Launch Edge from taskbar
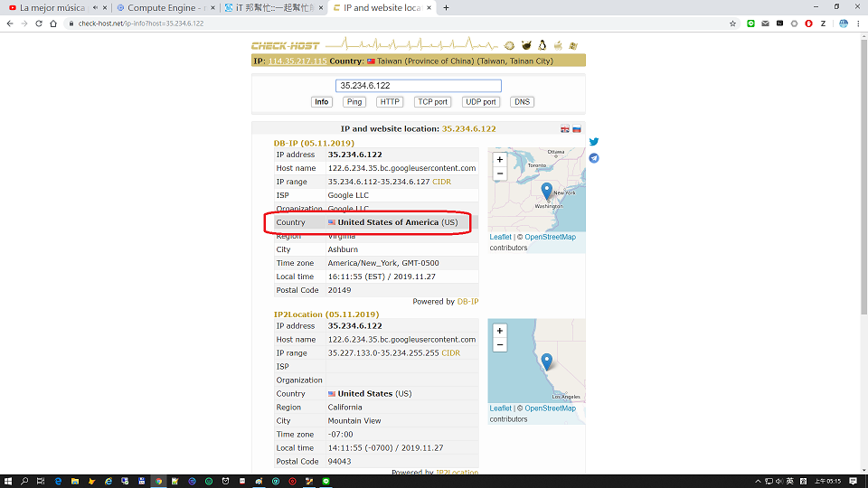This screenshot has height=488, width=868. tap(58, 482)
